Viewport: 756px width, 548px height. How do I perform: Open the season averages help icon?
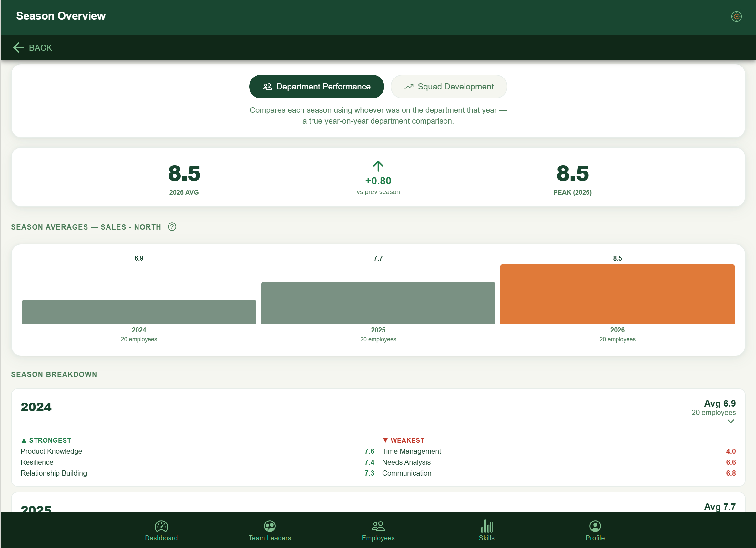tap(172, 227)
